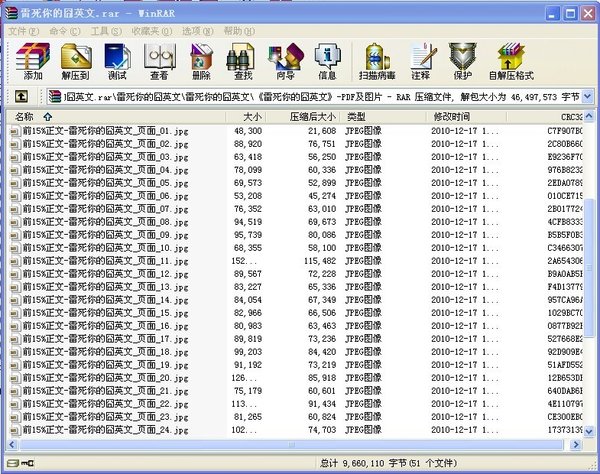Select file 页面_02.jpg name text
Viewport: 600px width, 474px height.
pos(106,144)
